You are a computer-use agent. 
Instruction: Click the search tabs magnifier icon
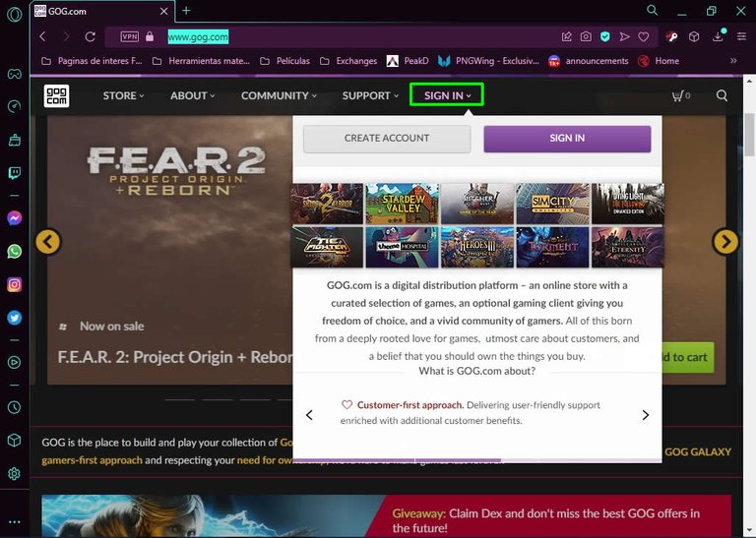pos(652,10)
